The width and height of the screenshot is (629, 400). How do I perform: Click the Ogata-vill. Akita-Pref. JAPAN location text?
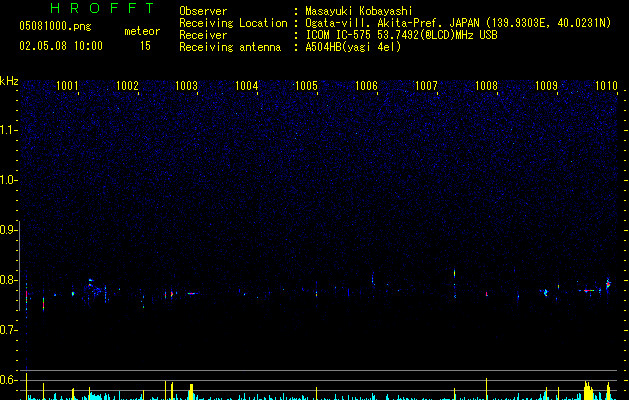point(458,23)
